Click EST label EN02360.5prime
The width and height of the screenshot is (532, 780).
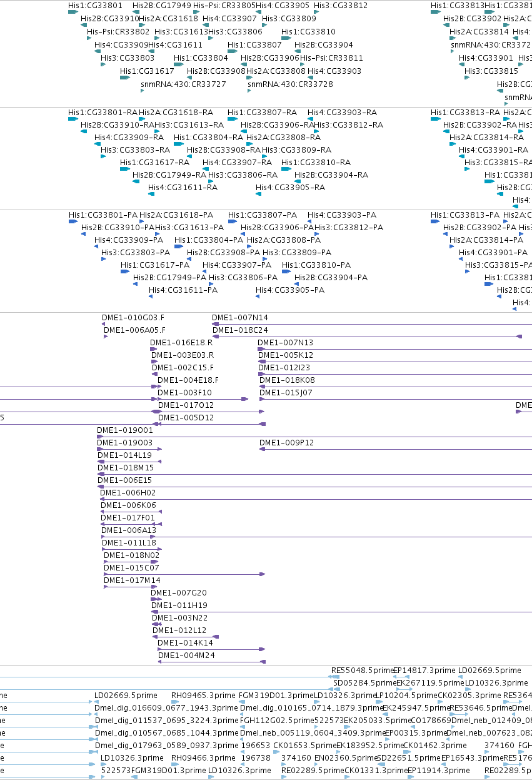point(345,758)
